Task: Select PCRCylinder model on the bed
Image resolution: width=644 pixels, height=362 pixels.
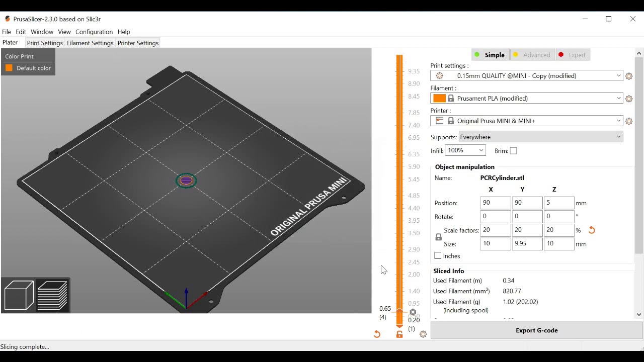Action: pyautogui.click(x=186, y=180)
